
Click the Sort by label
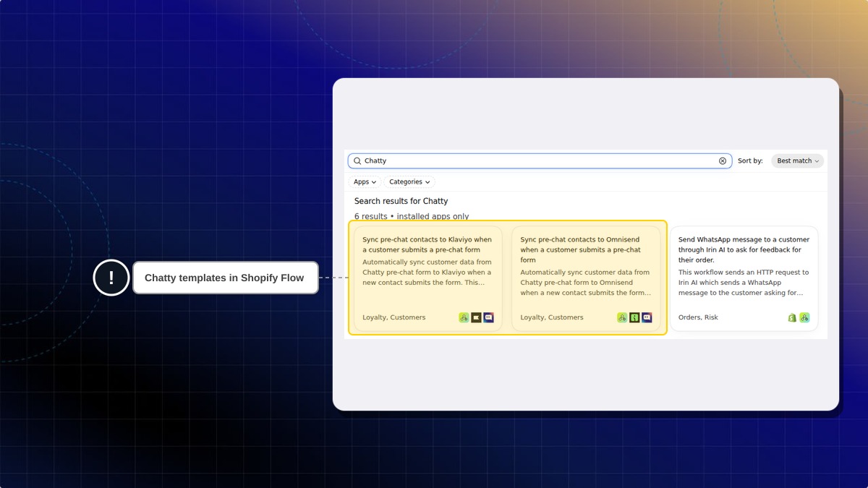click(x=750, y=161)
